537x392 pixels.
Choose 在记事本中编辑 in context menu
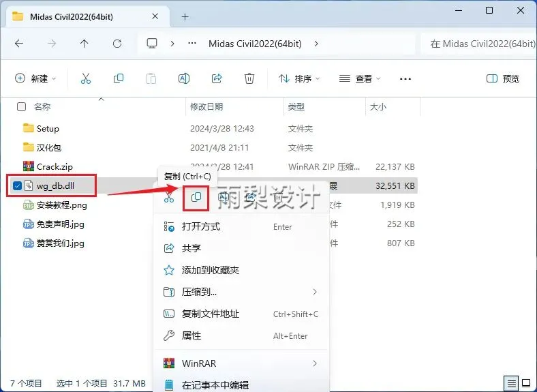(x=242, y=385)
